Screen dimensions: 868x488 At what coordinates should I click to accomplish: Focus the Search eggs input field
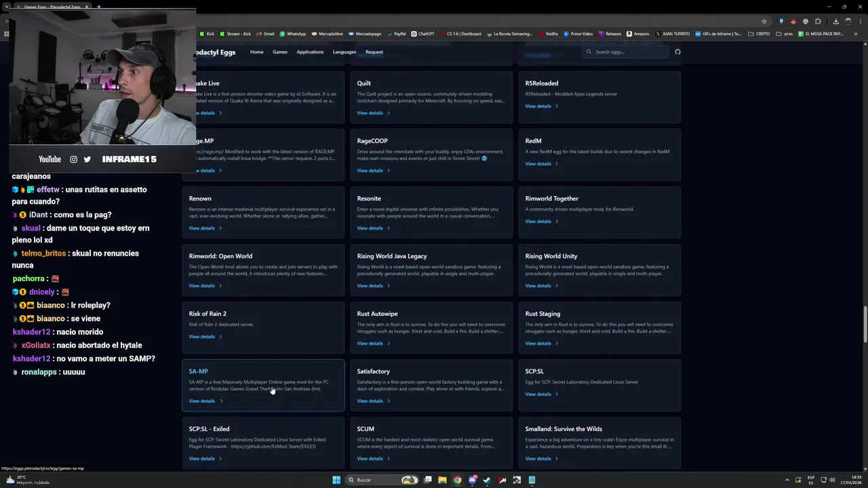[x=625, y=52]
